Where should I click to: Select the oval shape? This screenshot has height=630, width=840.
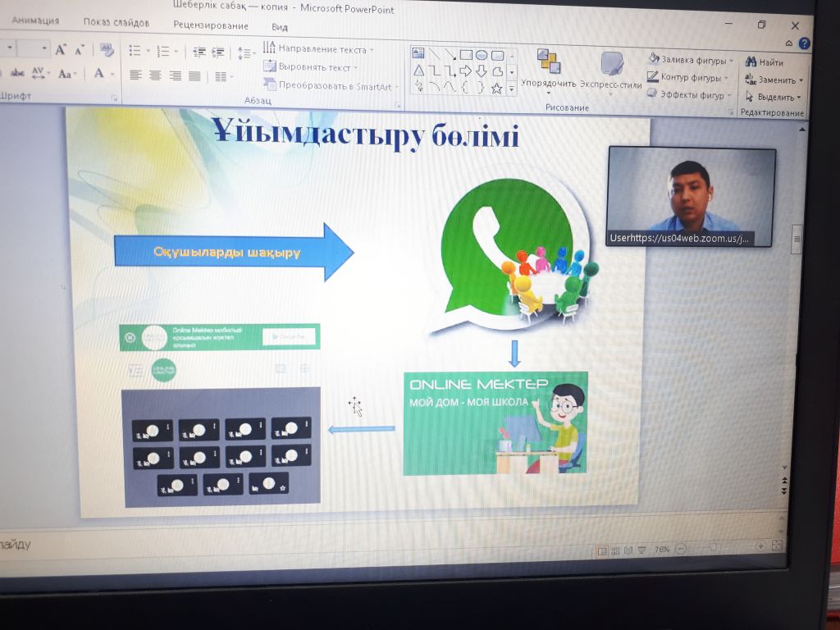point(481,55)
